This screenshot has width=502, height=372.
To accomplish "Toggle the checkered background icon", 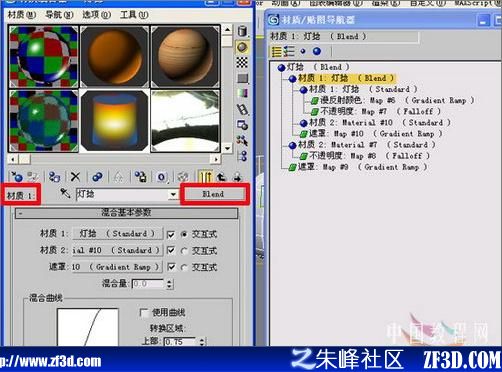I will point(242,63).
